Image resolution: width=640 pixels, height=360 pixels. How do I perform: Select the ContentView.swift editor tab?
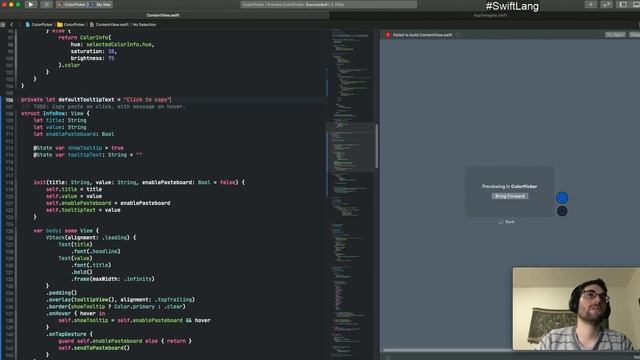pos(163,15)
